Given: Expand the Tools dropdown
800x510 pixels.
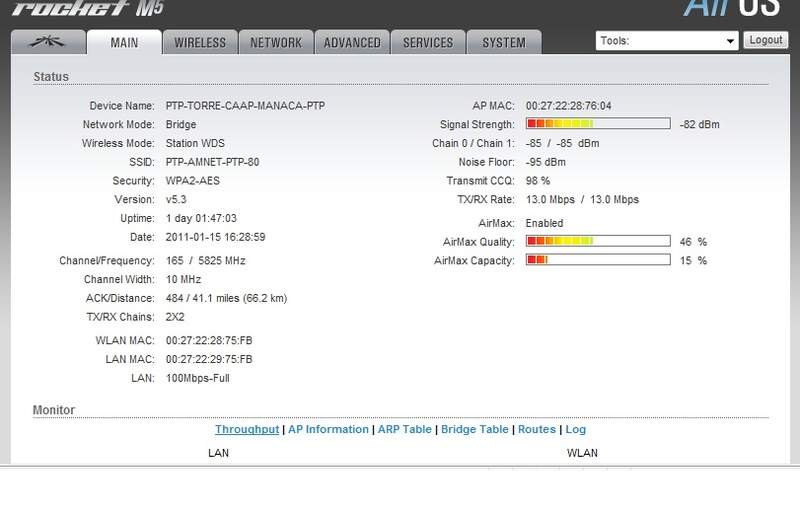Looking at the screenshot, I should 667,41.
